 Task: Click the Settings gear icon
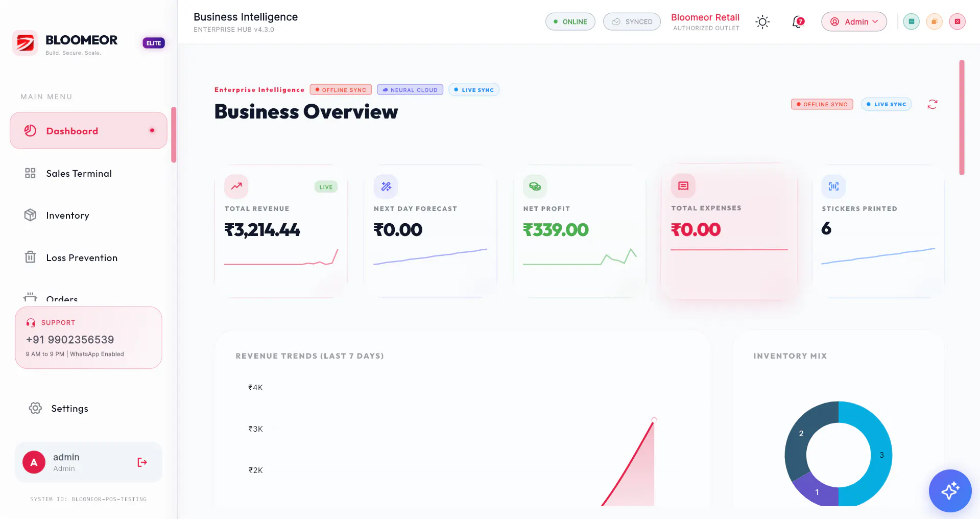[35, 408]
